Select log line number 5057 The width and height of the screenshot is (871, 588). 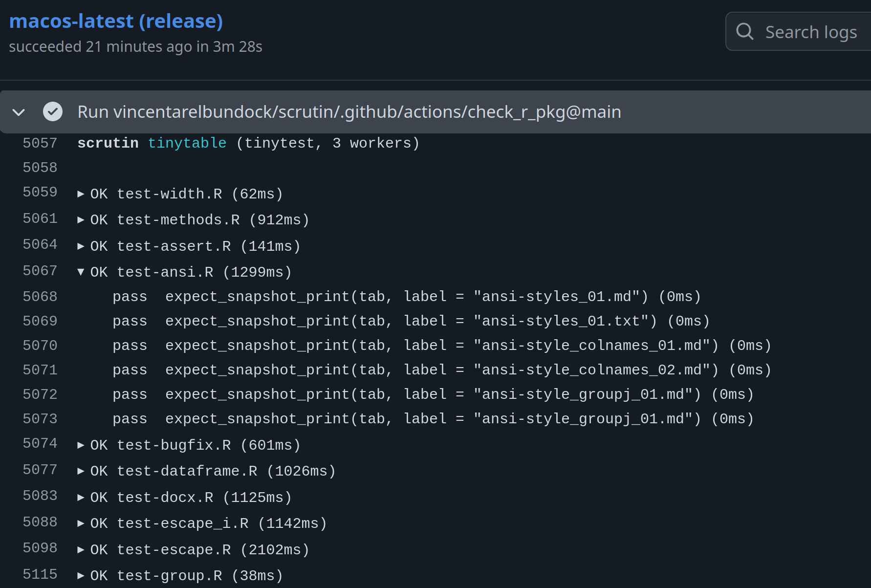pyautogui.click(x=40, y=142)
